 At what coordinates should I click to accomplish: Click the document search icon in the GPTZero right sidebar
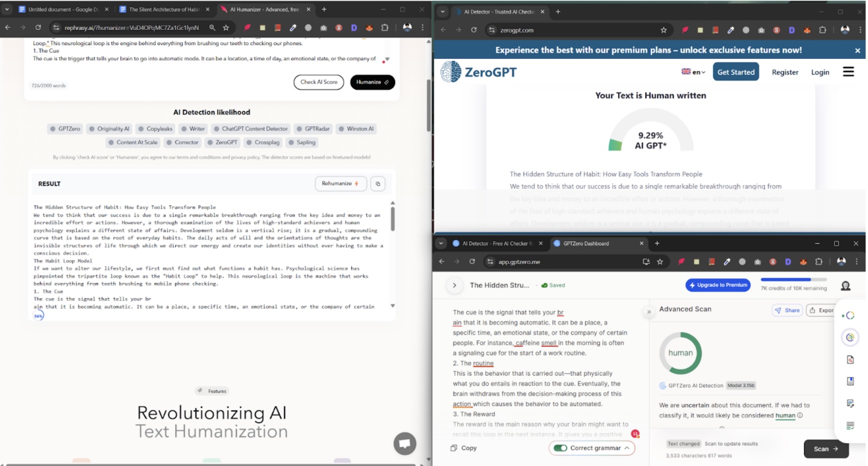click(850, 360)
